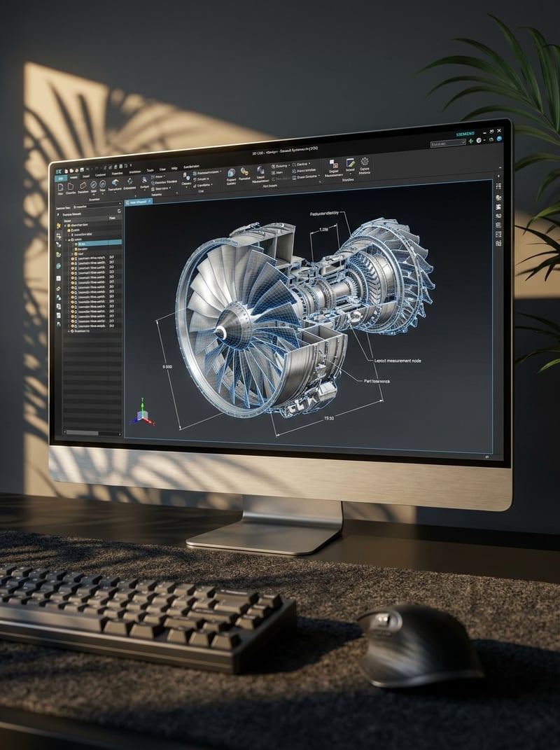The image size is (560, 750).
Task: Select the "Part tolerance" annotation label
Action: (x=377, y=381)
